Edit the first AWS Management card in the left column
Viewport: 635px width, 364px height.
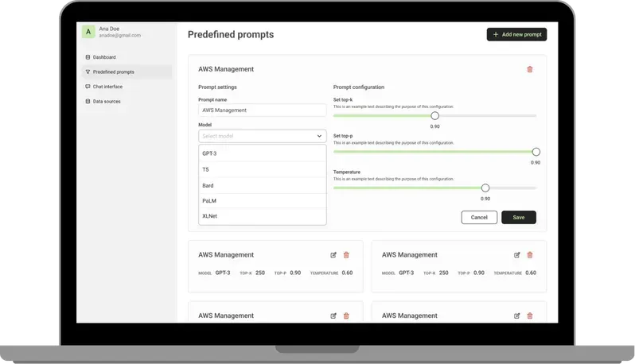click(333, 255)
